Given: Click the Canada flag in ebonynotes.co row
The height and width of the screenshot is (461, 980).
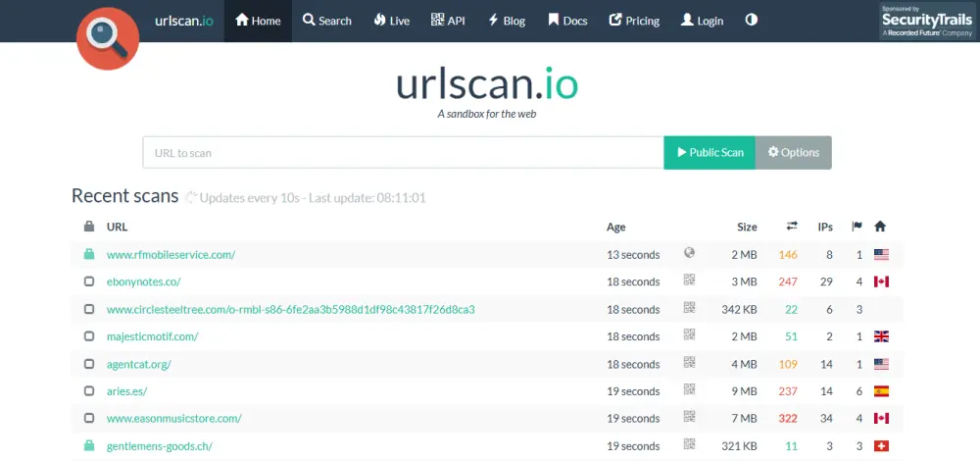Looking at the screenshot, I should 881,282.
